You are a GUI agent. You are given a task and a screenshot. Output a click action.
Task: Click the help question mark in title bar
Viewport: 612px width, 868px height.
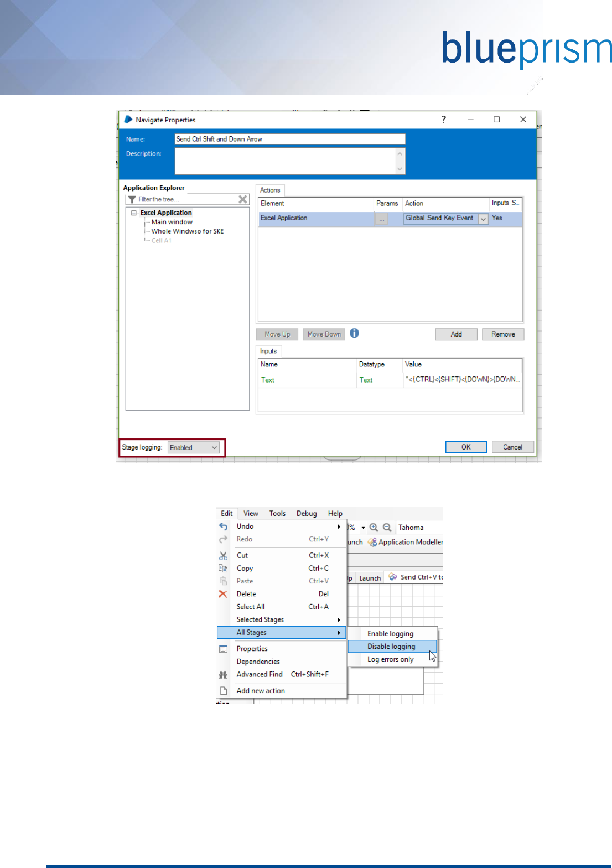[444, 120]
